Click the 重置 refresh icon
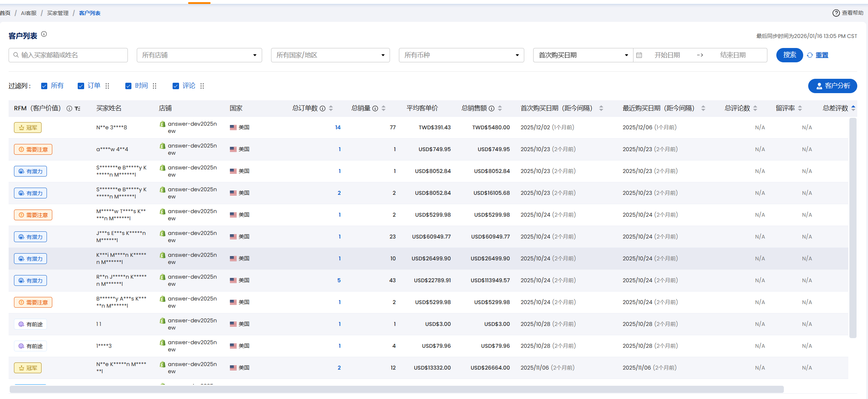The image size is (868, 399). (x=810, y=55)
